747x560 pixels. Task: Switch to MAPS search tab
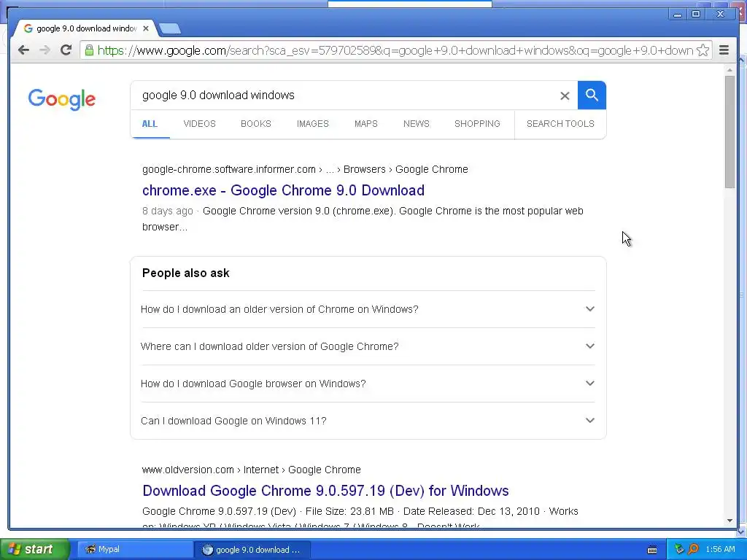pyautogui.click(x=366, y=124)
